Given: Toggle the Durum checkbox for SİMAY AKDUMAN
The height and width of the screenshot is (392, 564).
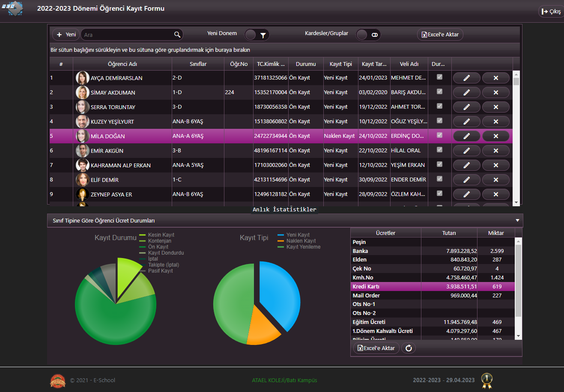Looking at the screenshot, I should [439, 92].
